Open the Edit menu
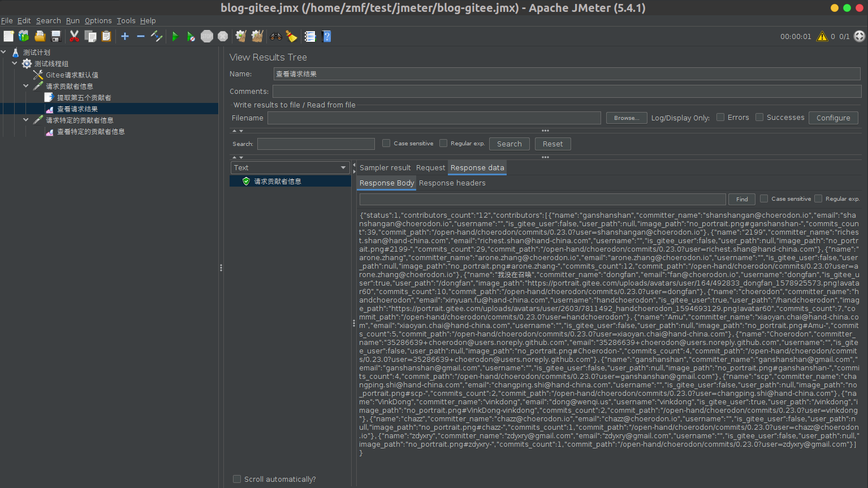The height and width of the screenshot is (488, 868). [24, 20]
